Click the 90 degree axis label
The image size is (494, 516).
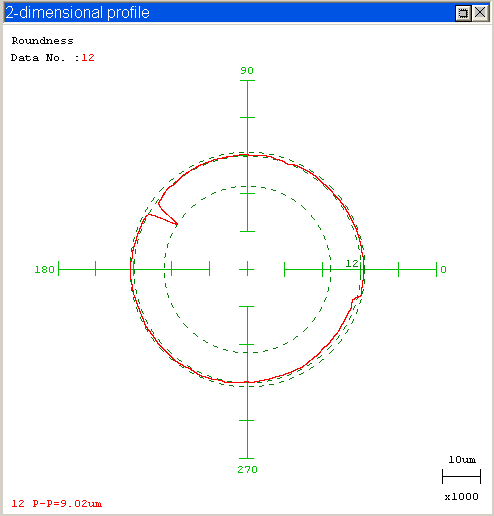click(x=247, y=71)
